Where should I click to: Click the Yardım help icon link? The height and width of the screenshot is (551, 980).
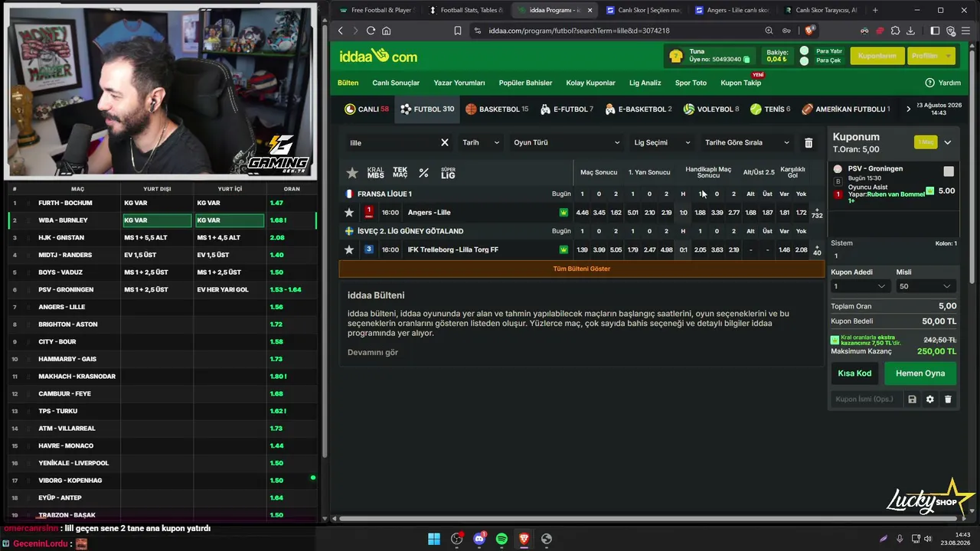tap(942, 83)
